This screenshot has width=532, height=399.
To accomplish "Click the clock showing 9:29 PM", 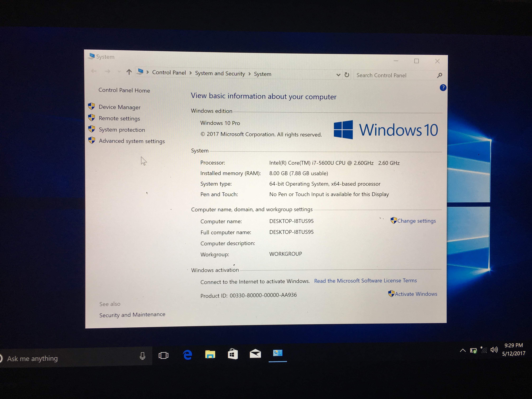I will 514,345.
